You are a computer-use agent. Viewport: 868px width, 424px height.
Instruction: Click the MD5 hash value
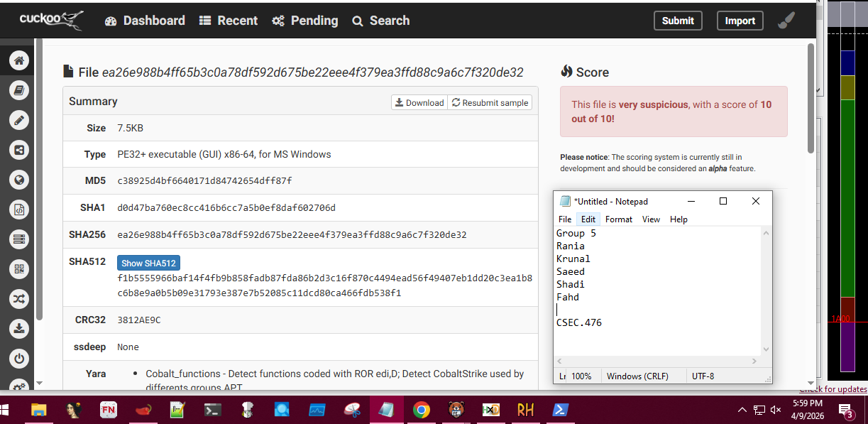pos(204,181)
